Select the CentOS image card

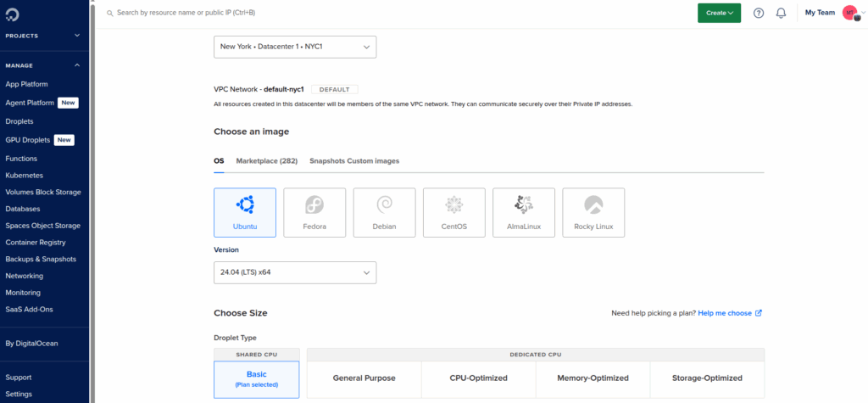pos(454,212)
